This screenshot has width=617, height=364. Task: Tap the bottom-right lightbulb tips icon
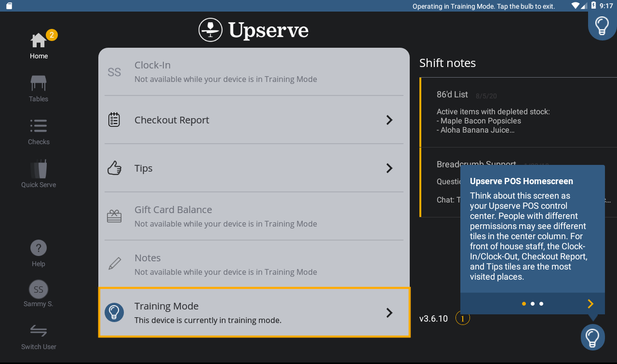(592, 337)
